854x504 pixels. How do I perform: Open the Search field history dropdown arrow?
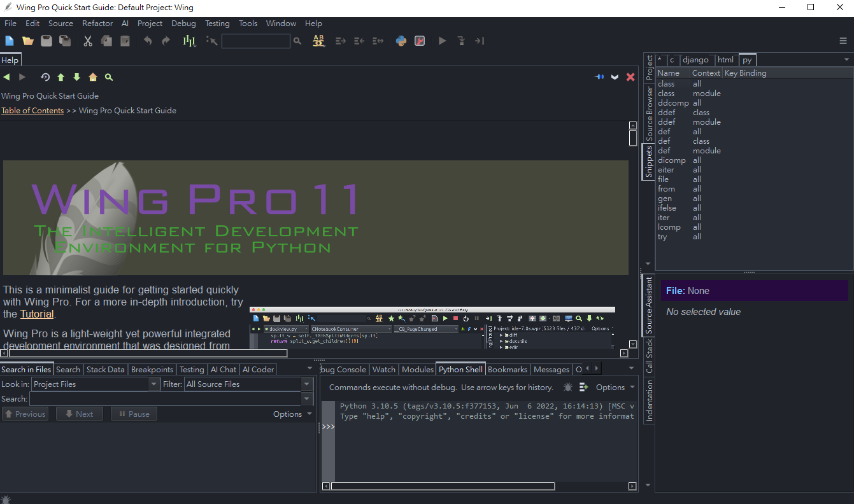click(308, 399)
